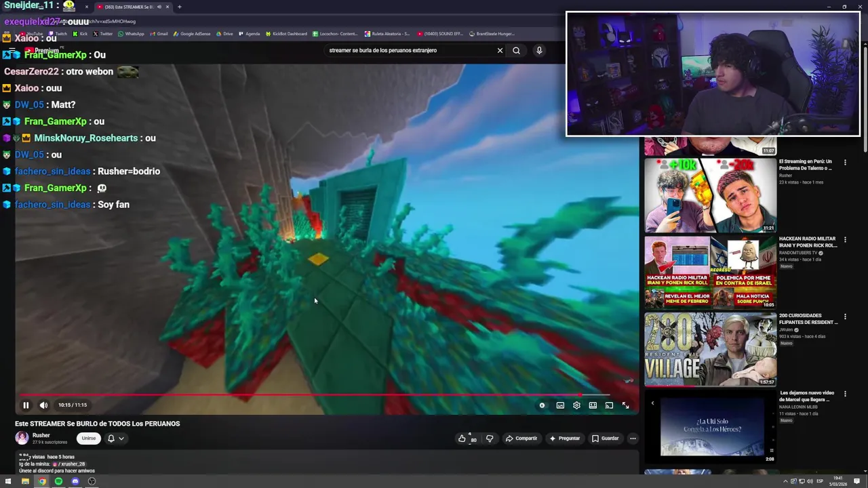Image resolution: width=868 pixels, height=488 pixels.
Task: Click the Preguntar button
Action: pos(565,439)
